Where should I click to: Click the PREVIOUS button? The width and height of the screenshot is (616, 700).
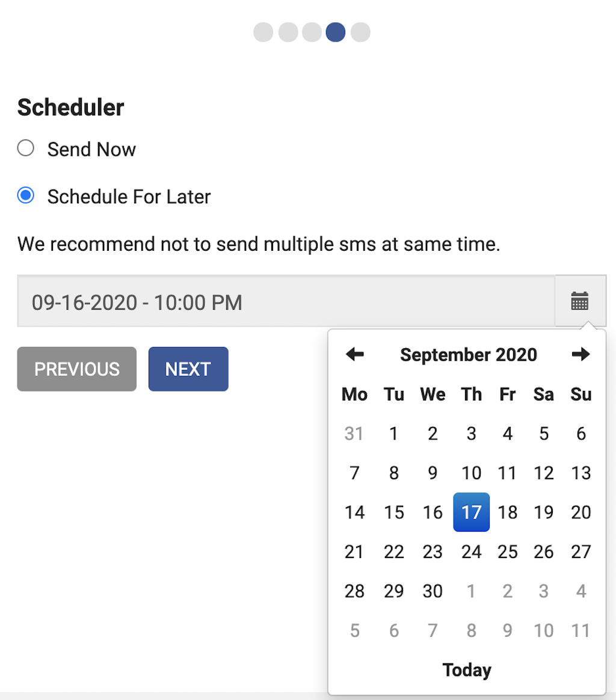(x=77, y=369)
